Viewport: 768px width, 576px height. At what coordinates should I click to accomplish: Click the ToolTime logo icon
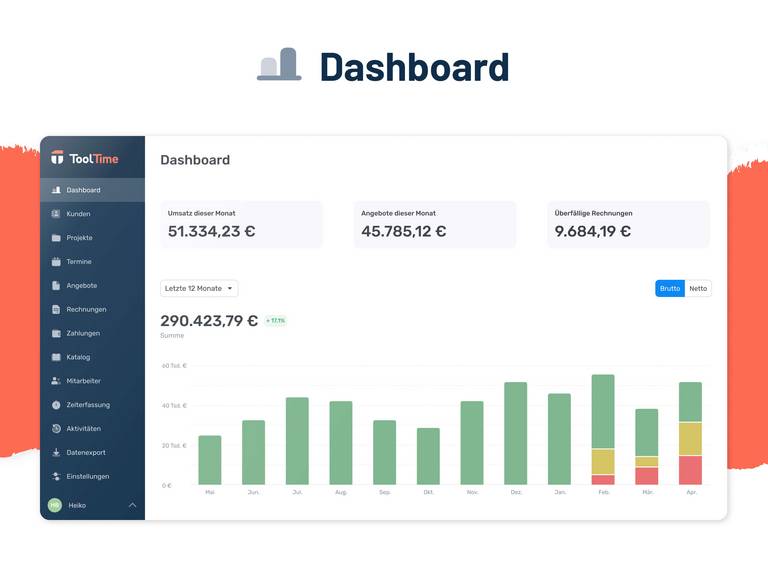[58, 158]
